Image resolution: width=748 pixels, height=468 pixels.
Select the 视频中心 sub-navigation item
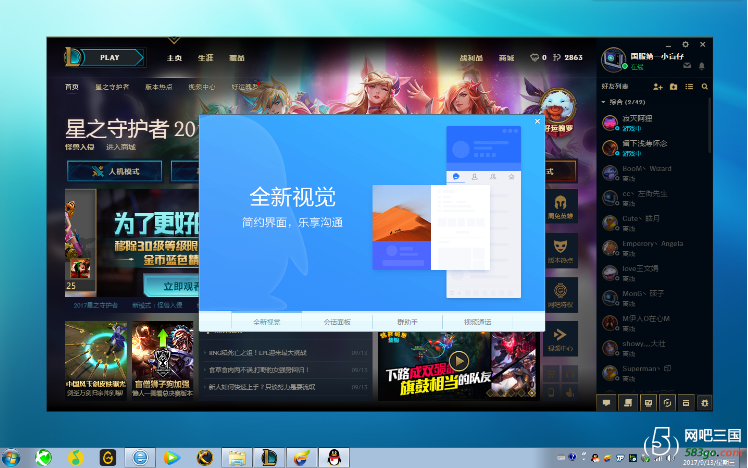pyautogui.click(x=202, y=87)
